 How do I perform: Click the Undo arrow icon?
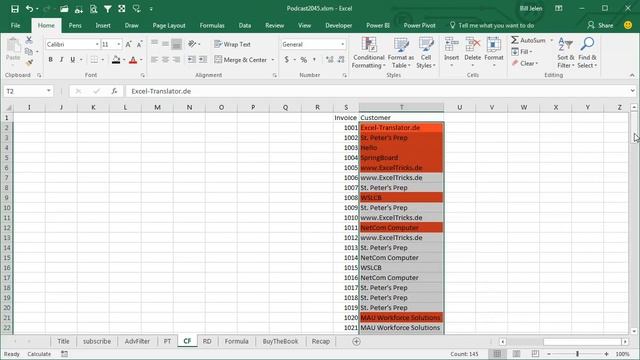(29, 9)
